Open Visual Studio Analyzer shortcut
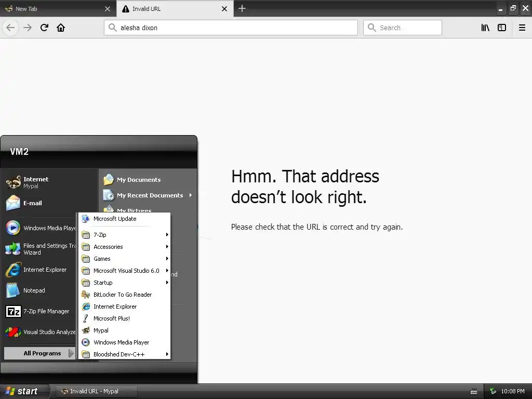This screenshot has width=532, height=399. coord(41,332)
